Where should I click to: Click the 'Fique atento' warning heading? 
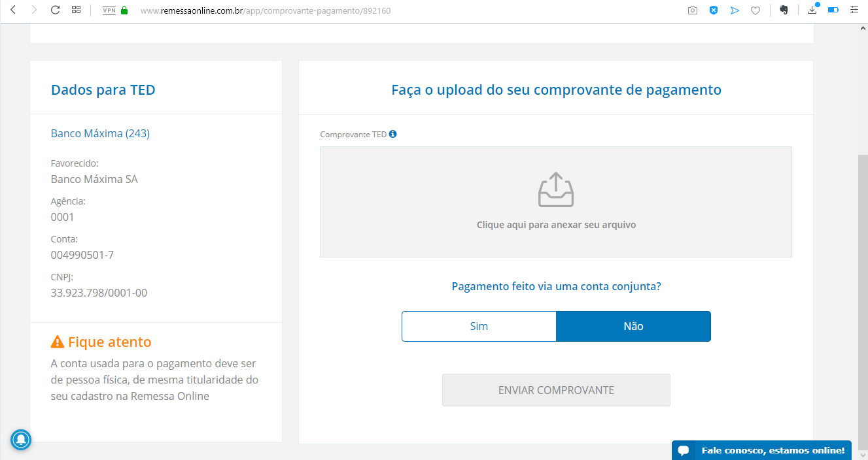click(x=109, y=342)
